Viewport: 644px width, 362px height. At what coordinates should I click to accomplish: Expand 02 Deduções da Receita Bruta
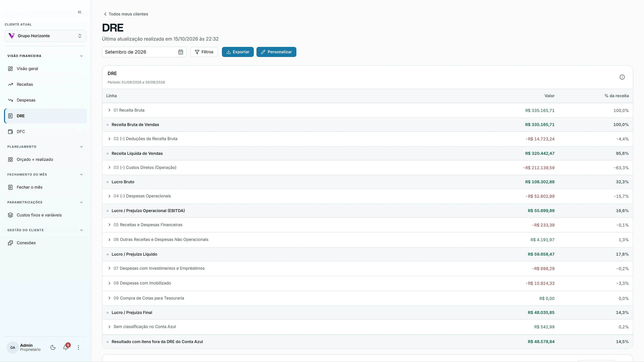109,139
